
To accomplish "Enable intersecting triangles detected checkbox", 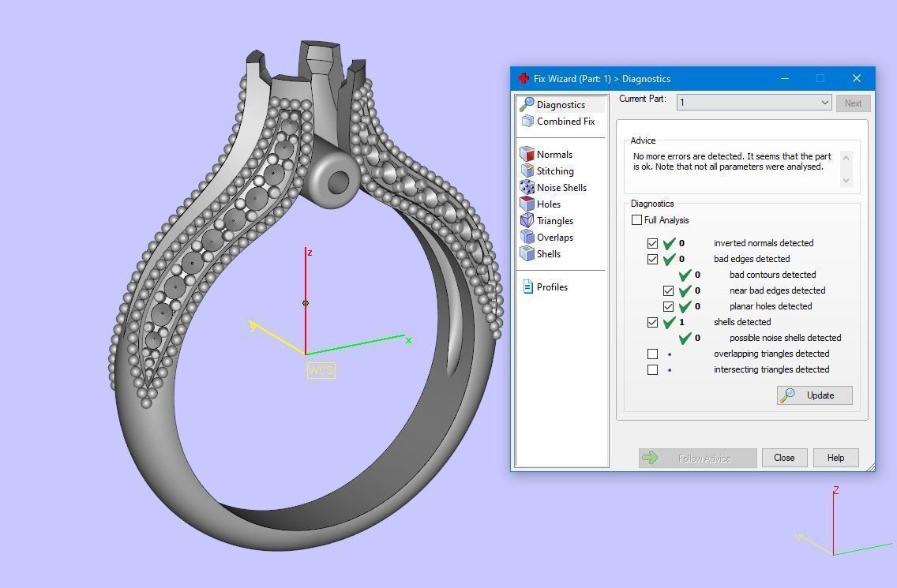I will point(652,369).
